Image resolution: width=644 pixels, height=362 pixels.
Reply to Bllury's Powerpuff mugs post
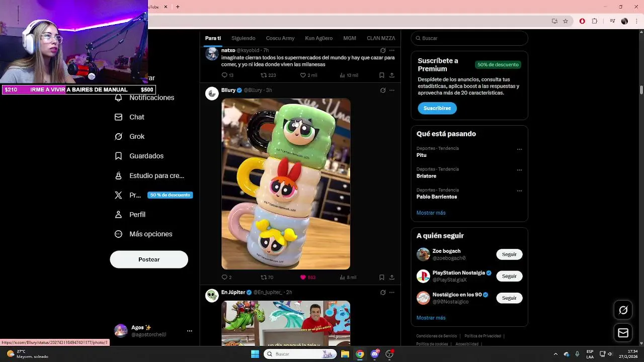pos(224,277)
